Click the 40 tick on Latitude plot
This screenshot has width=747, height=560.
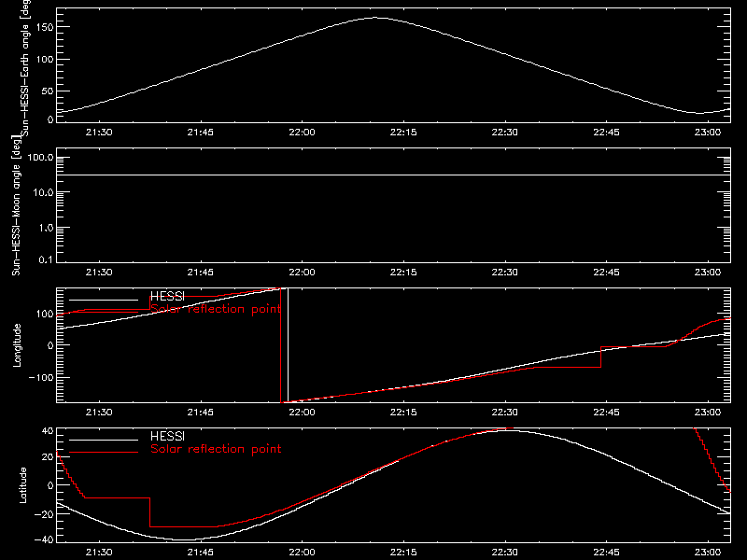48,431
